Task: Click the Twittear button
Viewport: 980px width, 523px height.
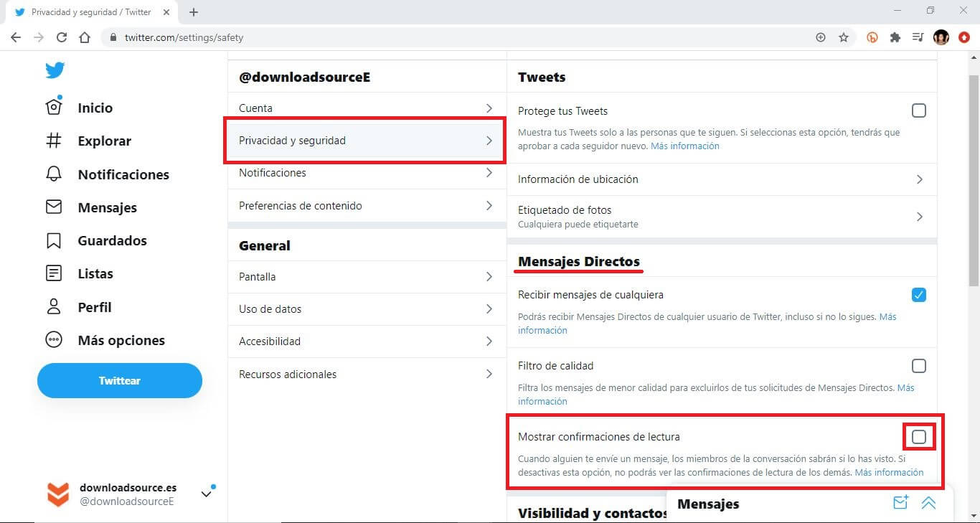Action: pos(120,380)
